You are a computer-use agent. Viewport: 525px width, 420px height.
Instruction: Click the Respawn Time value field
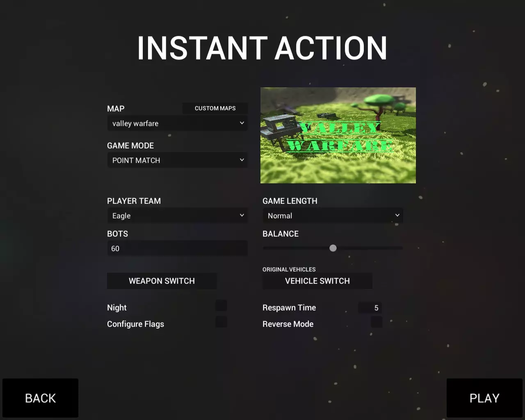coord(370,308)
